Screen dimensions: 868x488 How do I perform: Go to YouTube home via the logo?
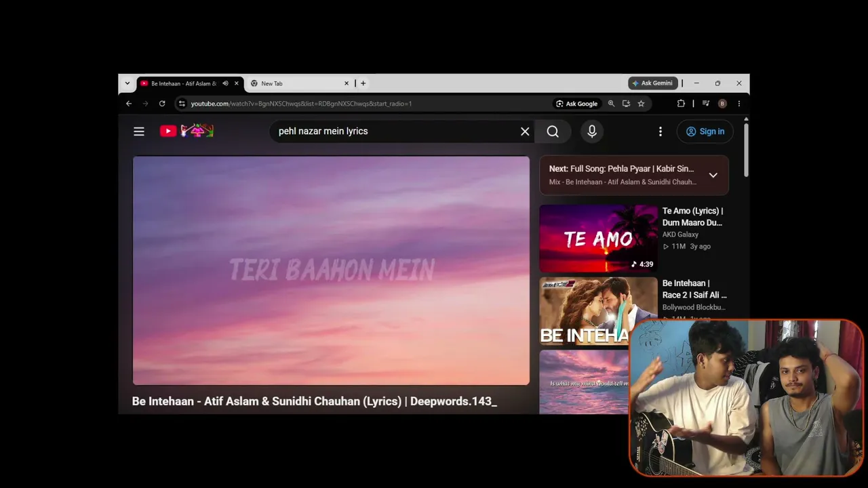pos(186,131)
